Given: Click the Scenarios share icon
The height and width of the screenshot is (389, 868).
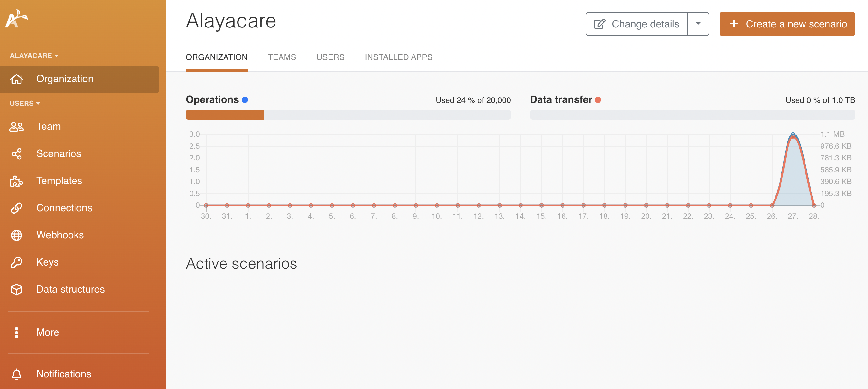Looking at the screenshot, I should pos(16,154).
